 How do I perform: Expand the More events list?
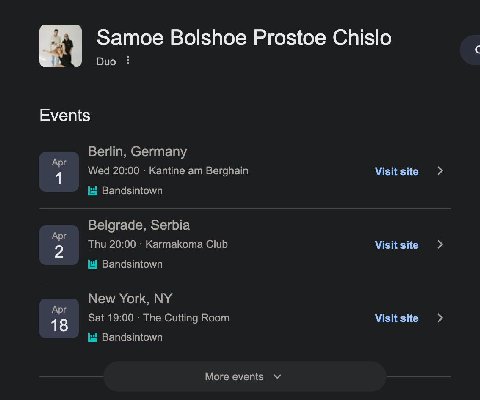coord(245,377)
